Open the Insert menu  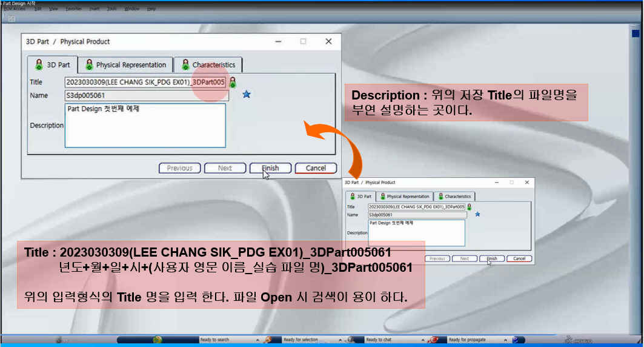coord(95,8)
